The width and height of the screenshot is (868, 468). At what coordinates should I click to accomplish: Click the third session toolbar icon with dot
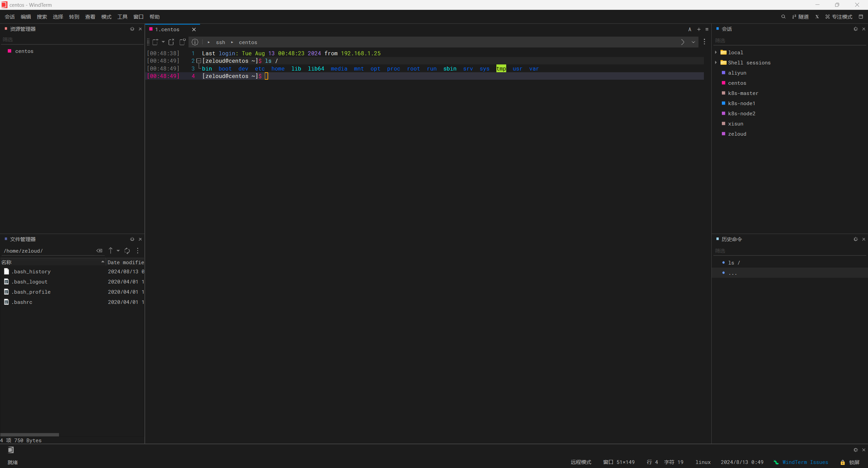click(182, 42)
